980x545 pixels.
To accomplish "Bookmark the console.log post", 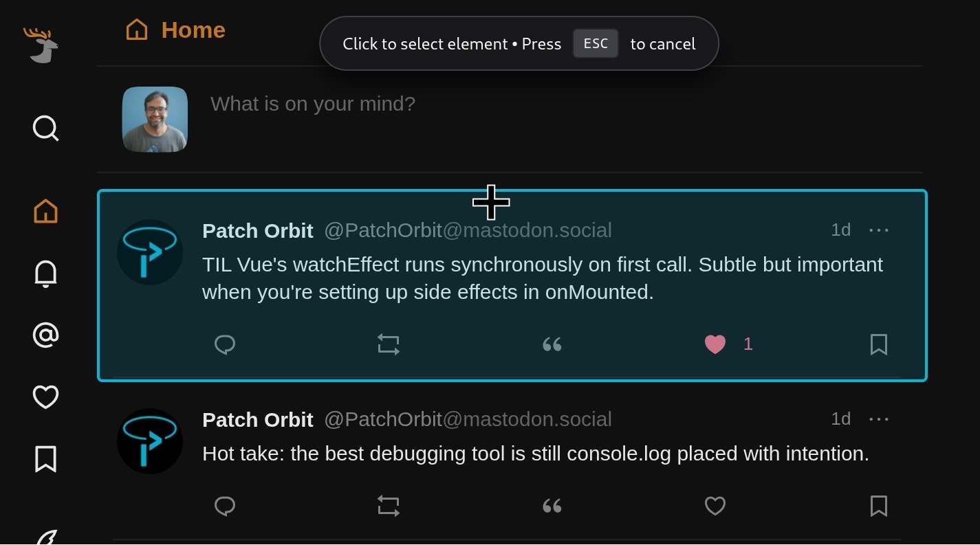I will tap(878, 506).
